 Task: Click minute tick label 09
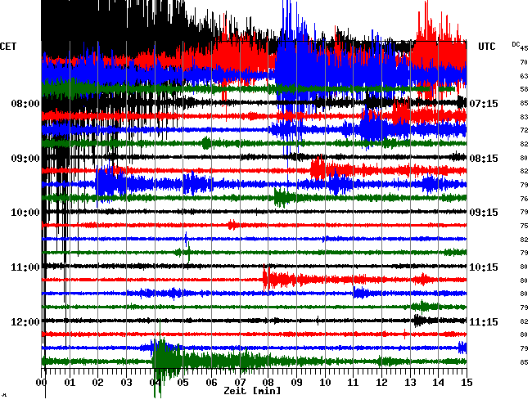click(296, 382)
